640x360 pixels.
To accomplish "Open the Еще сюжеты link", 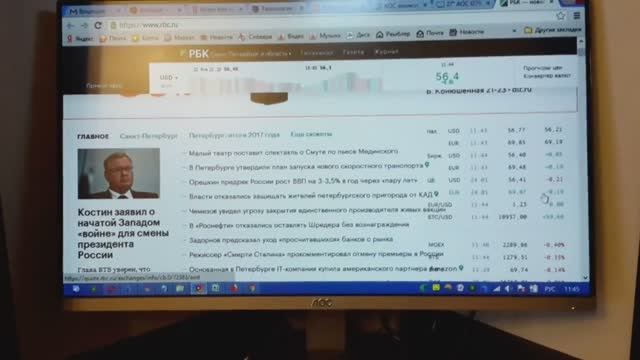I will (x=311, y=134).
